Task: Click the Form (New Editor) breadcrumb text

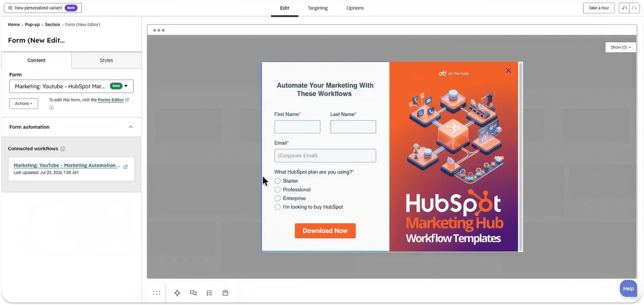Action: (x=83, y=25)
